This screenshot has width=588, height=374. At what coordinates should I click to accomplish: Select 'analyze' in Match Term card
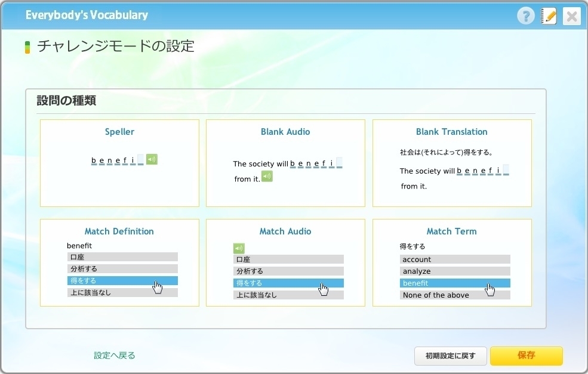click(455, 271)
